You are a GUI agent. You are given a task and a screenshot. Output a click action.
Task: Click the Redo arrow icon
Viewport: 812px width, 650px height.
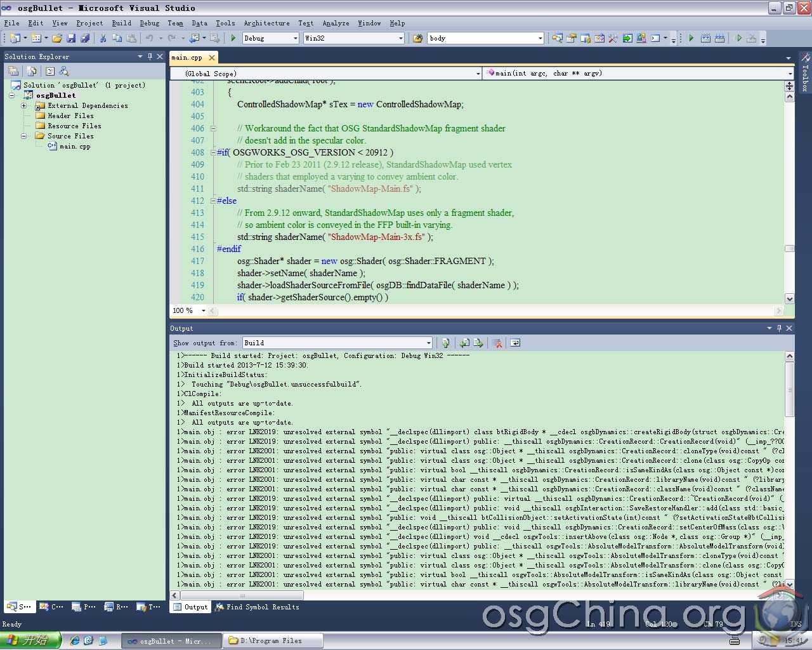[x=171, y=38]
